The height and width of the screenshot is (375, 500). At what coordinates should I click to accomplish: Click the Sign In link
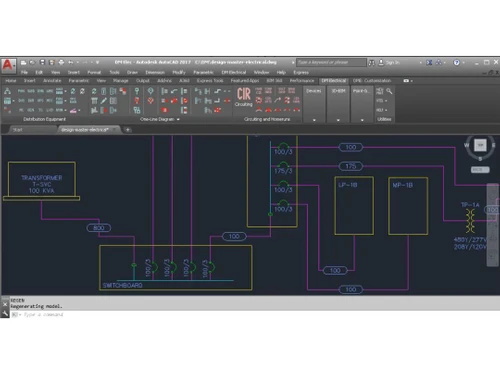point(392,62)
